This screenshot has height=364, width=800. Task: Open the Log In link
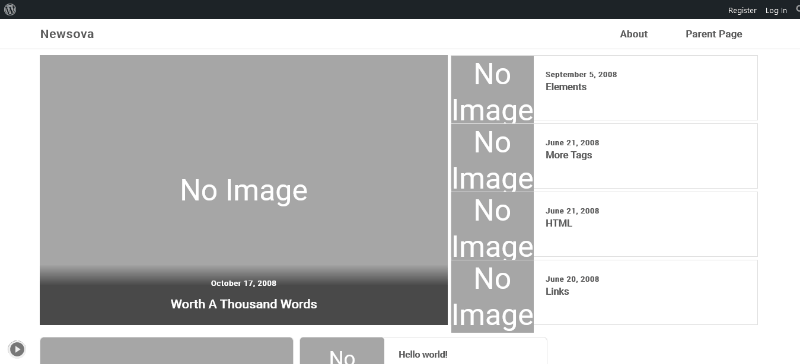click(x=776, y=10)
